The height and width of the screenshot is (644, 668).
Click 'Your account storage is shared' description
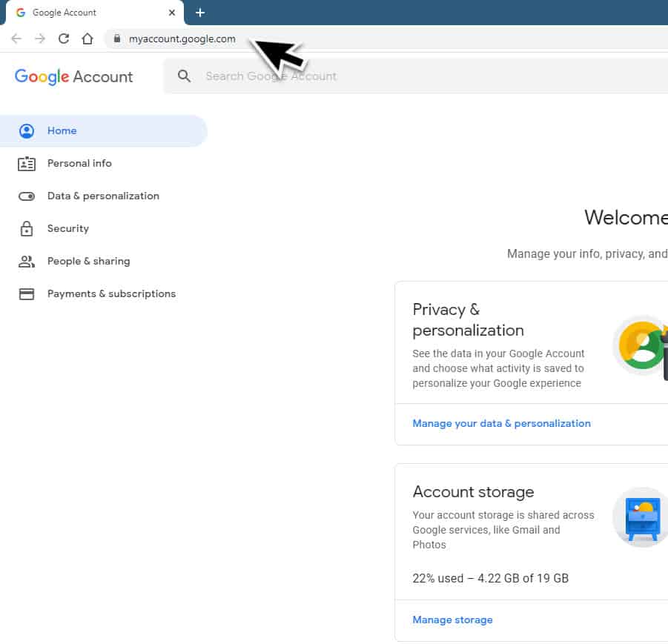coord(503,531)
